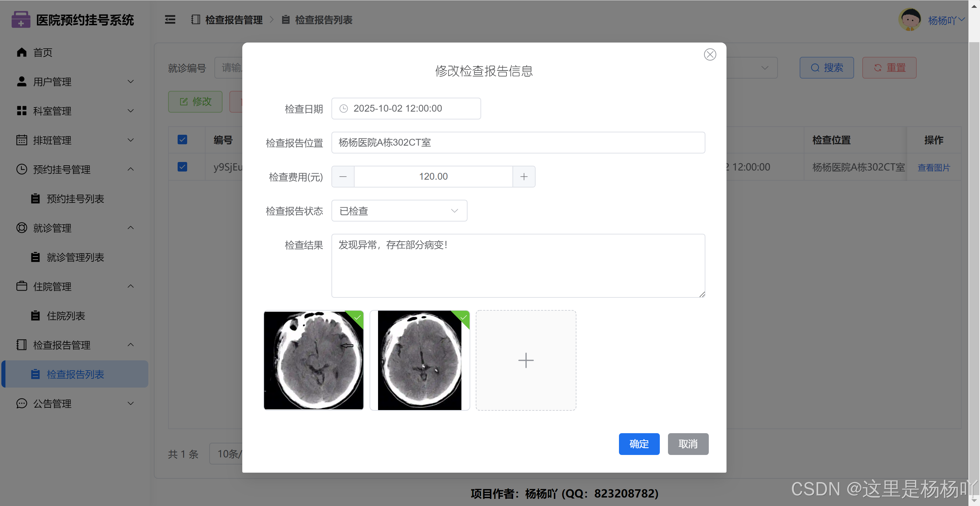Screen dimensions: 980x506
Task: Click the upload plus image placeholder
Action: click(526, 360)
